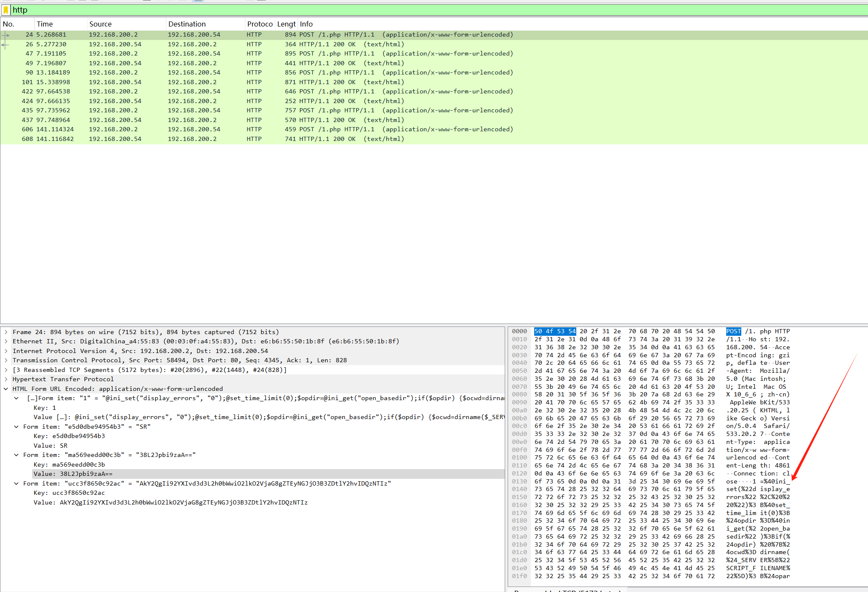
Task: Collapse form item ucc3f8650c92ac
Action: (16, 483)
